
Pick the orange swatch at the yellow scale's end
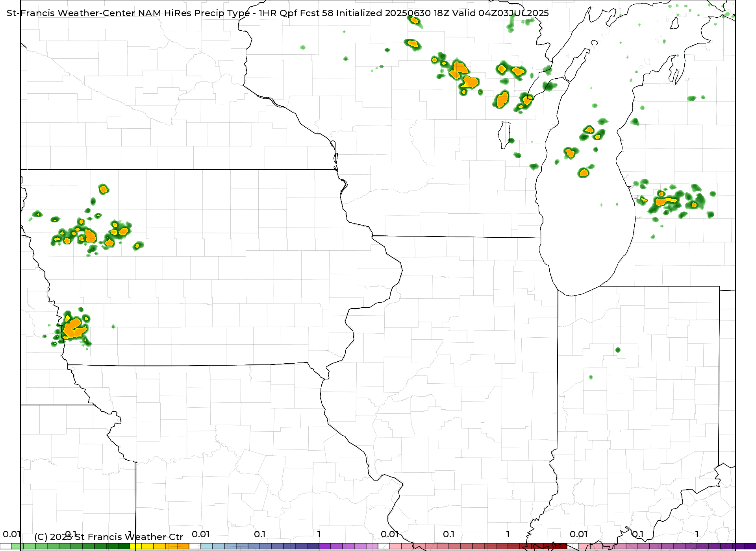pos(183,546)
